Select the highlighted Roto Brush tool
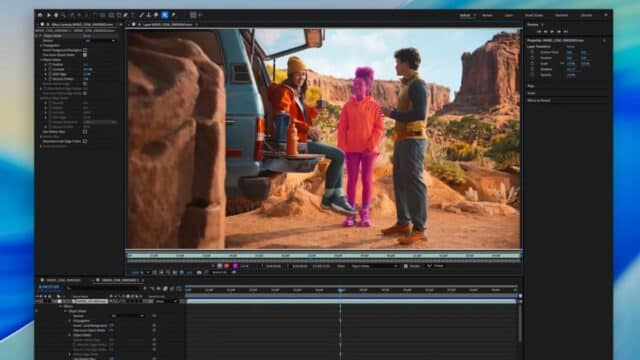Screen dimensions: 640x360 (x=164, y=15)
